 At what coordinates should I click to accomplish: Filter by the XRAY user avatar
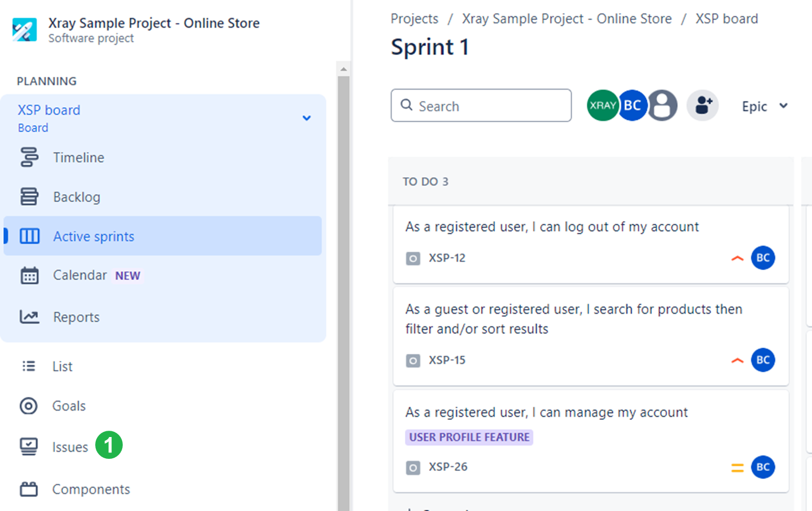[603, 106]
